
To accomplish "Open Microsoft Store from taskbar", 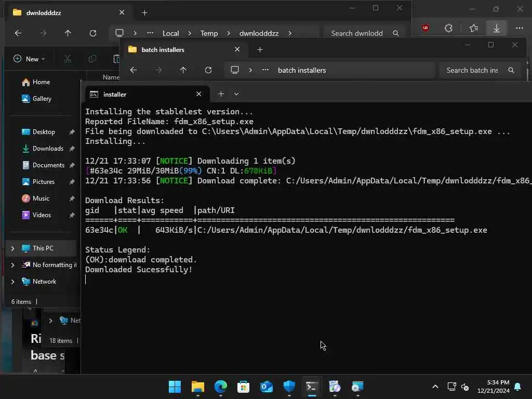I will [x=243, y=387].
